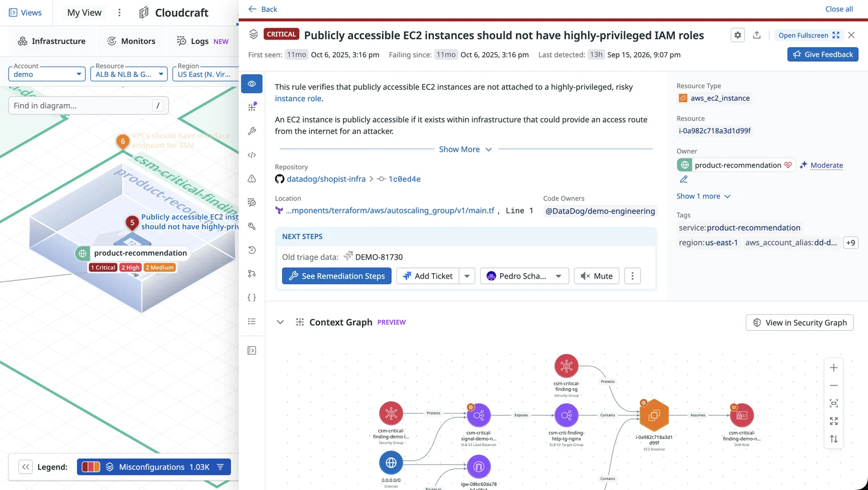
Task: Expand Show 1 more under Owner
Action: click(x=704, y=196)
